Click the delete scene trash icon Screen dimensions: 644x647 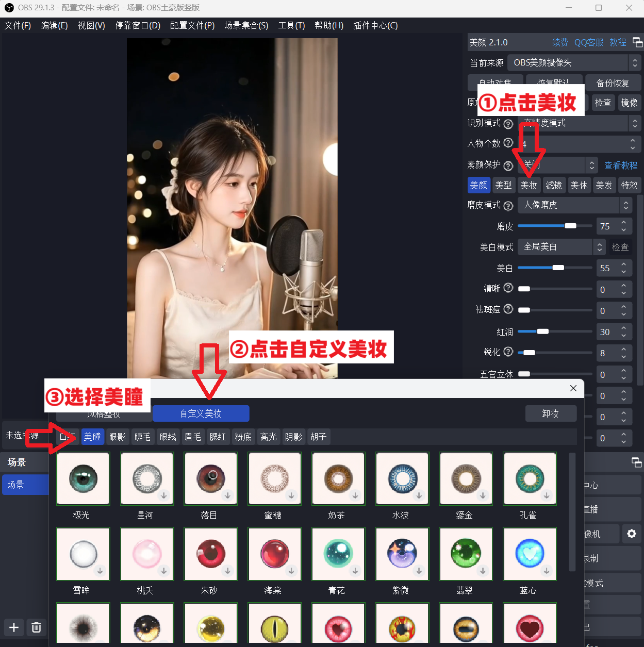coord(36,627)
